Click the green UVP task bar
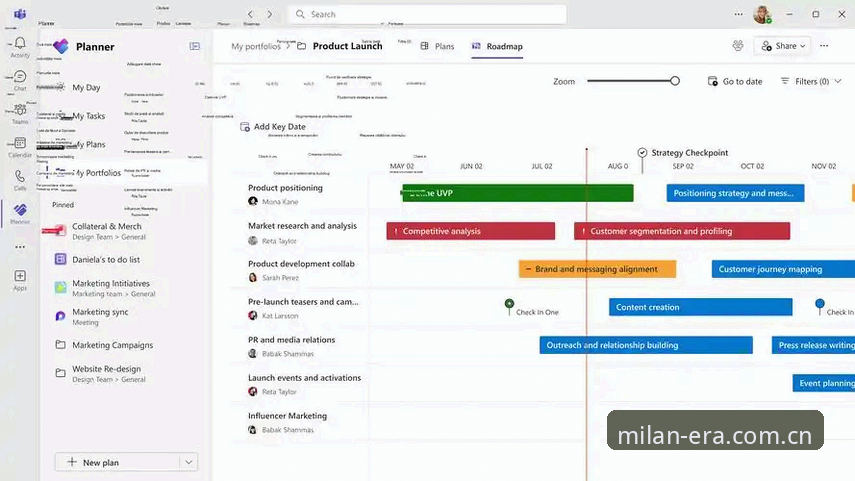The image size is (855, 481). tap(517, 193)
